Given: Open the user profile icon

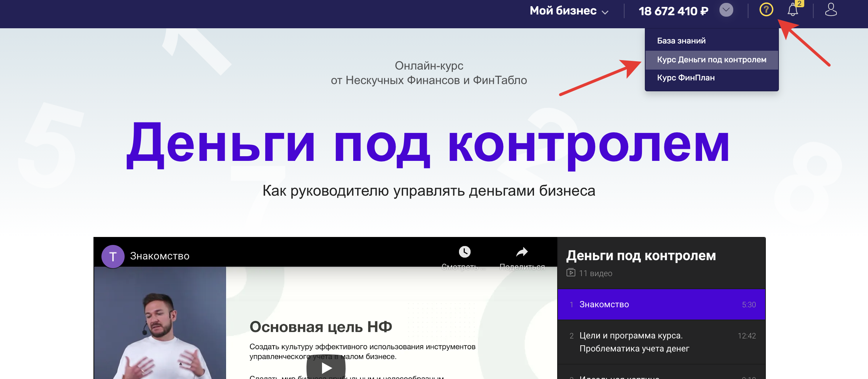Looking at the screenshot, I should [x=831, y=10].
